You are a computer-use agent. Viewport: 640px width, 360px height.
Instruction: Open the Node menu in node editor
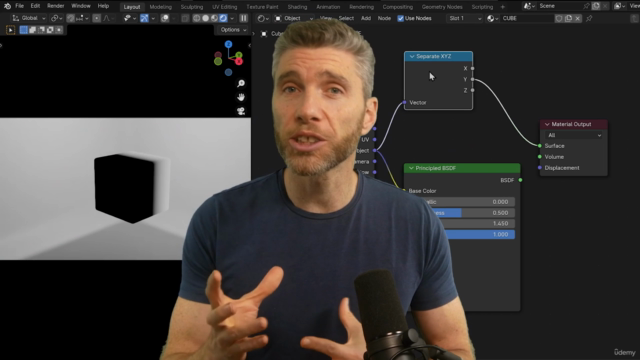[384, 18]
